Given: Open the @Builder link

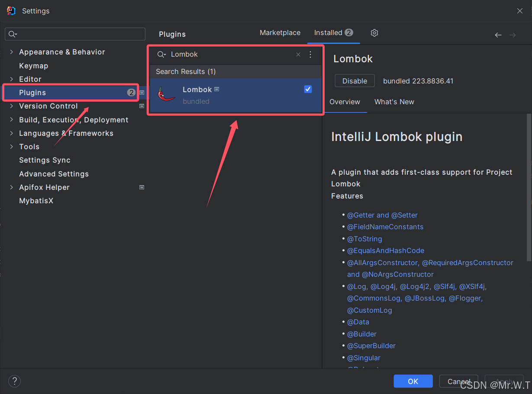Looking at the screenshot, I should point(362,334).
